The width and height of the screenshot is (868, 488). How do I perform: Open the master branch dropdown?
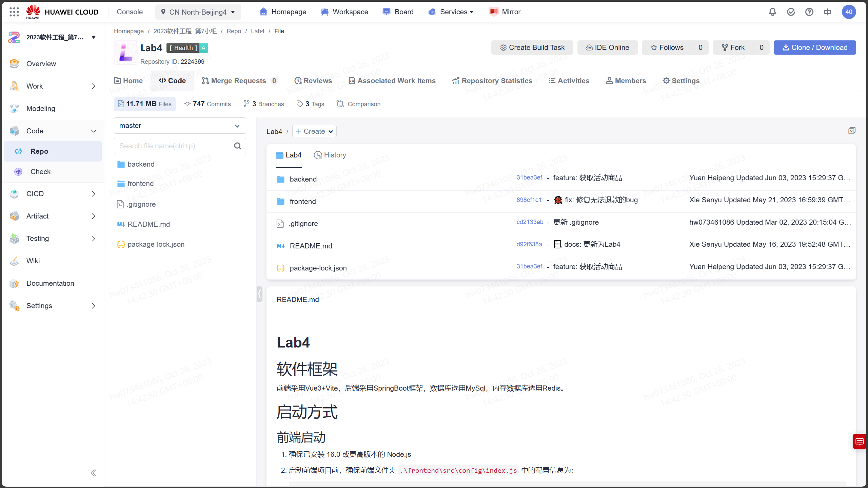tap(180, 126)
